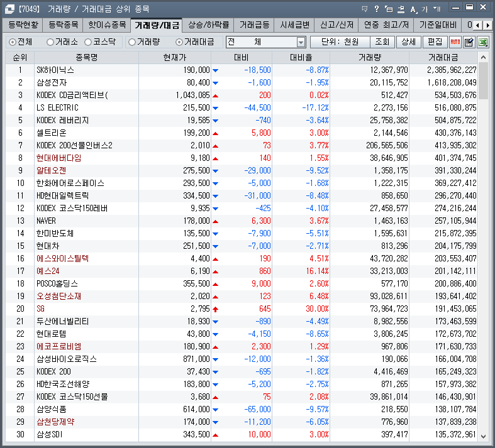This screenshot has height=448, width=495.
Task: Select the 거래소 radio button
Action: click(x=50, y=42)
